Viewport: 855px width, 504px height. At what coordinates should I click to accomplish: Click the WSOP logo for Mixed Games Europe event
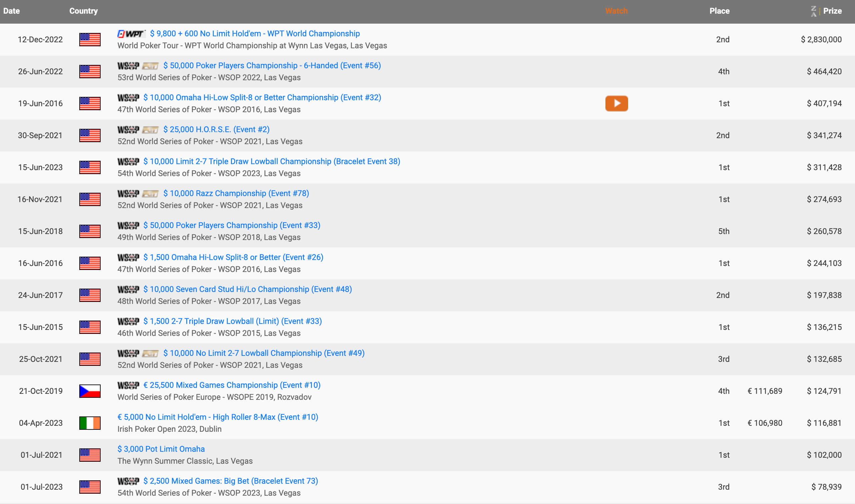[x=128, y=385]
